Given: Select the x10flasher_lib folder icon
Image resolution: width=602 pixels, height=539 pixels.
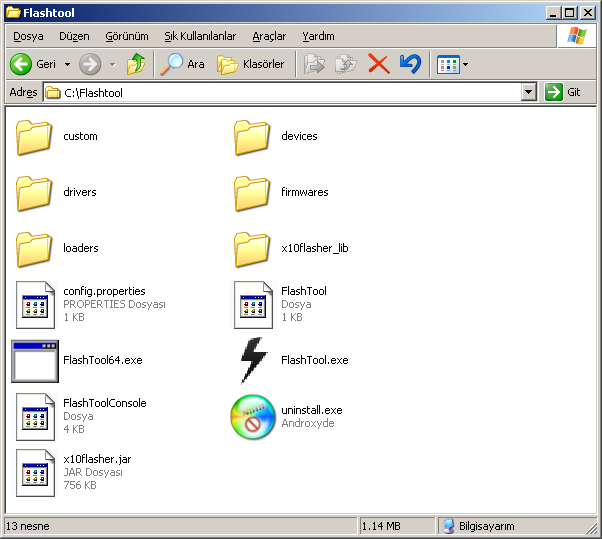Looking at the screenshot, I should pos(252,250).
